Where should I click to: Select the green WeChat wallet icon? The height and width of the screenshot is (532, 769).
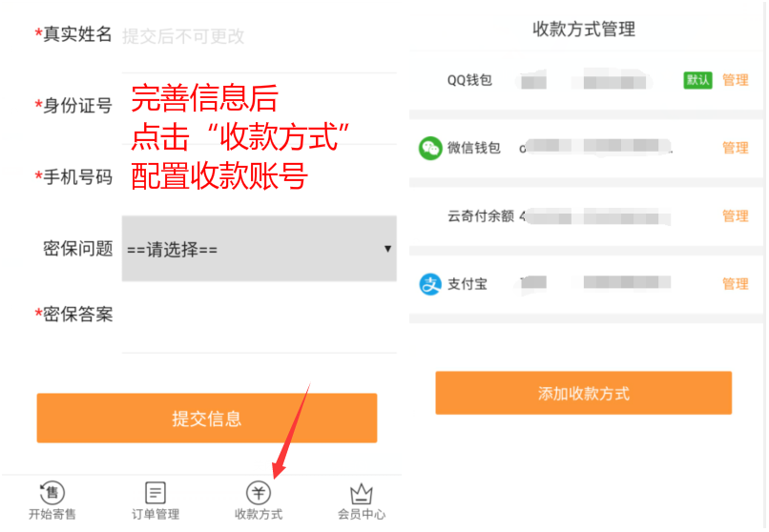[430, 148]
